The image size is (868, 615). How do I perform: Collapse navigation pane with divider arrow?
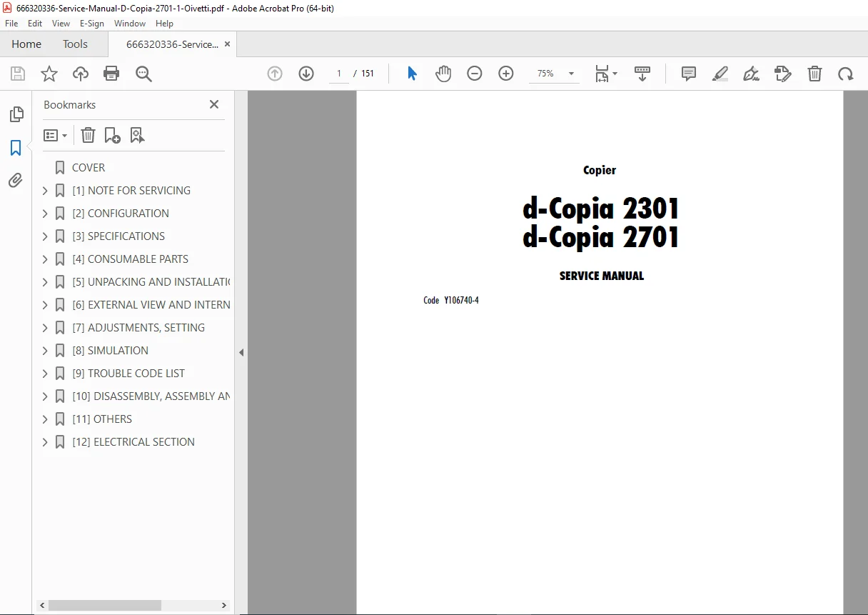pyautogui.click(x=241, y=352)
